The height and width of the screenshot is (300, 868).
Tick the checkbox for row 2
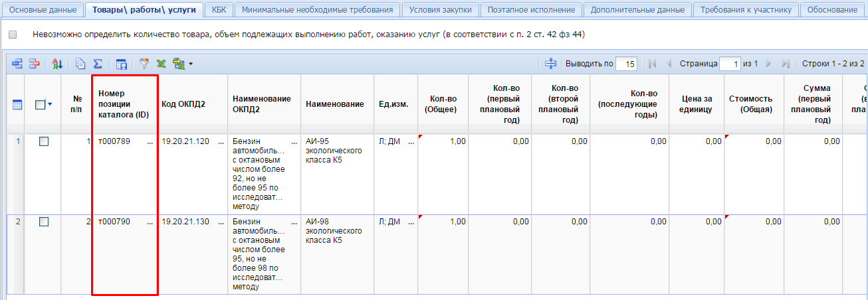(x=44, y=222)
